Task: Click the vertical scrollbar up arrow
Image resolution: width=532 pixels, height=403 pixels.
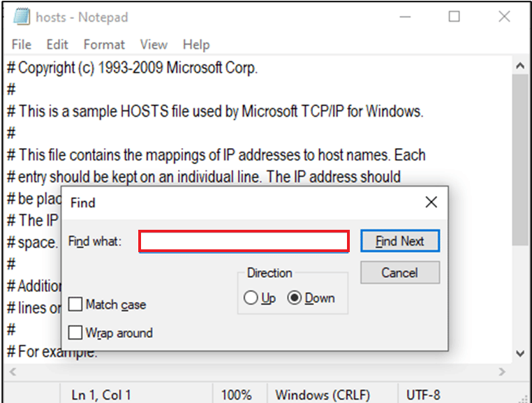Action: pos(520,66)
